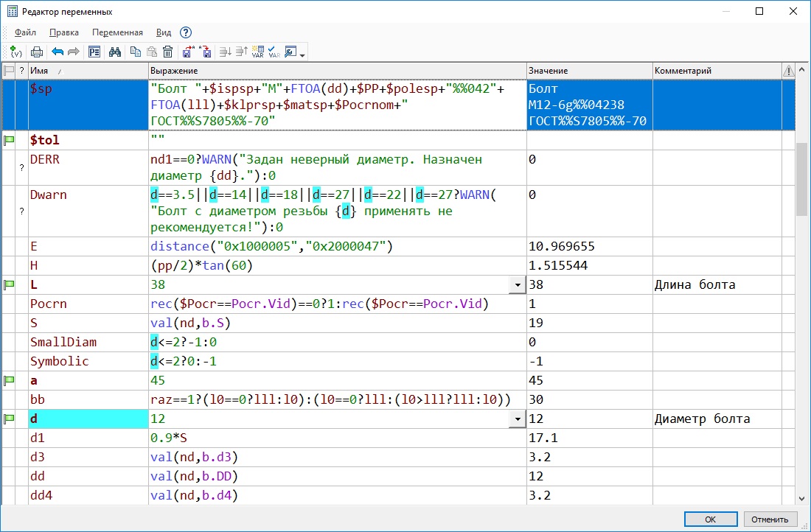Open the Вид menu
This screenshot has height=532, width=811.
tap(164, 32)
